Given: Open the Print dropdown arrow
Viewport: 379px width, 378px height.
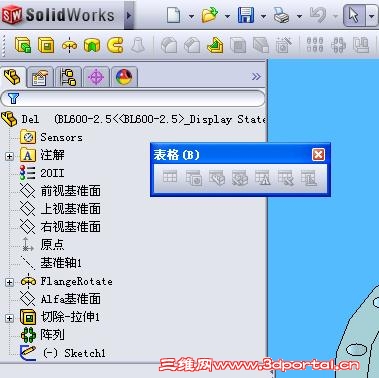Looking at the screenshot, I should point(299,16).
